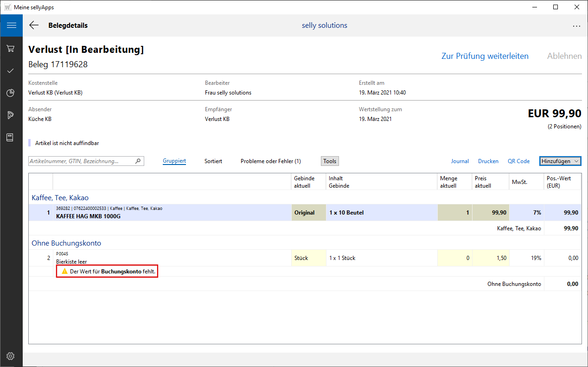The width and height of the screenshot is (588, 367).
Task: Open settings gear in sidebar
Action: coord(11,356)
